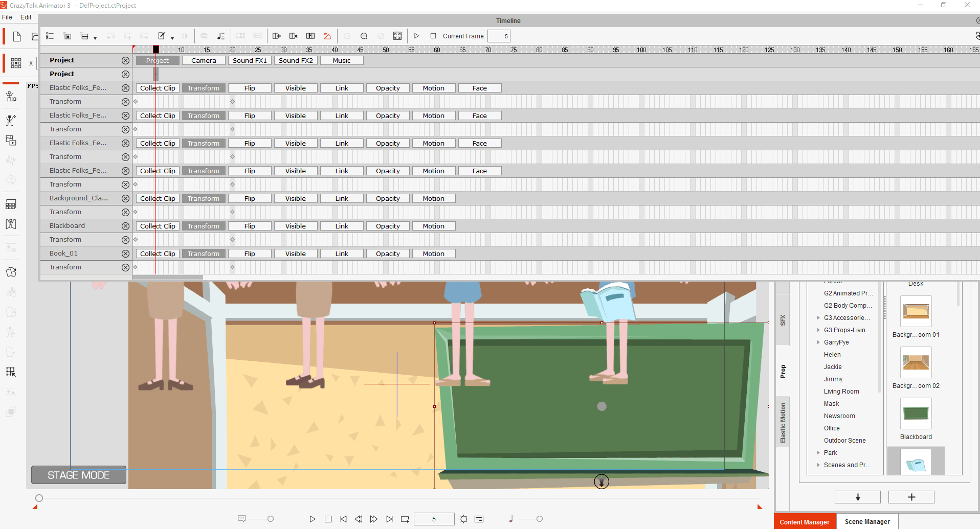Click the speech volume slider handle
Image resolution: width=980 pixels, height=529 pixels.
click(x=271, y=519)
